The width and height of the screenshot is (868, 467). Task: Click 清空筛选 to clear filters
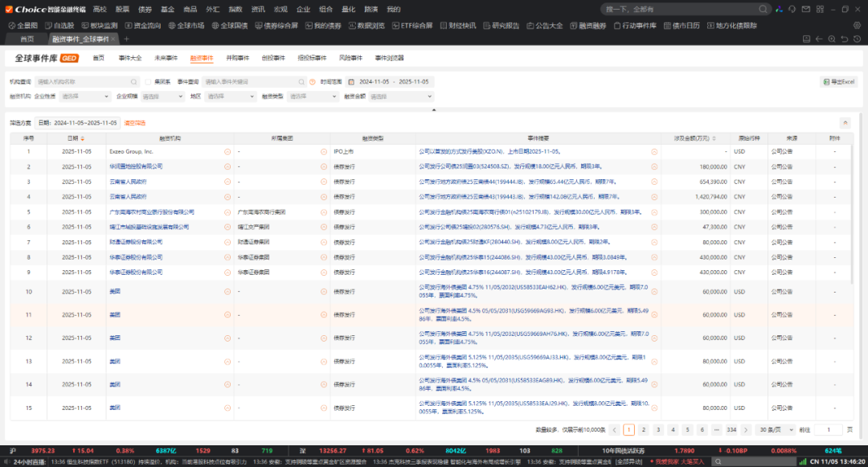[135, 123]
